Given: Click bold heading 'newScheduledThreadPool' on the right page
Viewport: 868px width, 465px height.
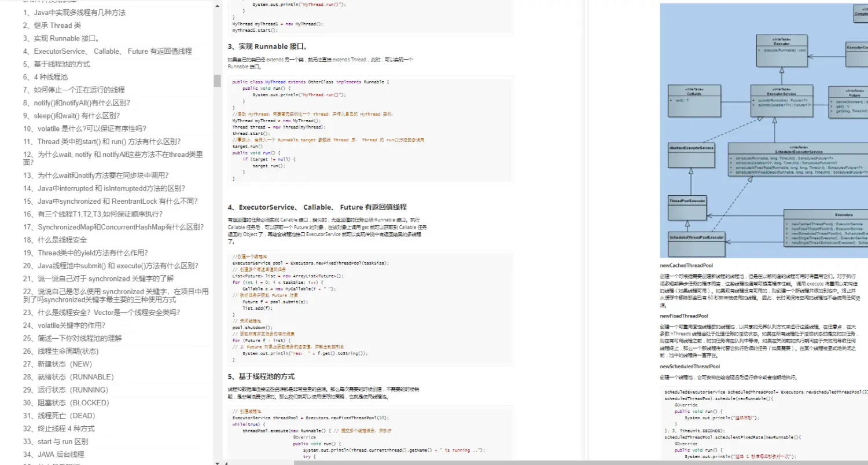Looking at the screenshot, I should click(x=690, y=367).
